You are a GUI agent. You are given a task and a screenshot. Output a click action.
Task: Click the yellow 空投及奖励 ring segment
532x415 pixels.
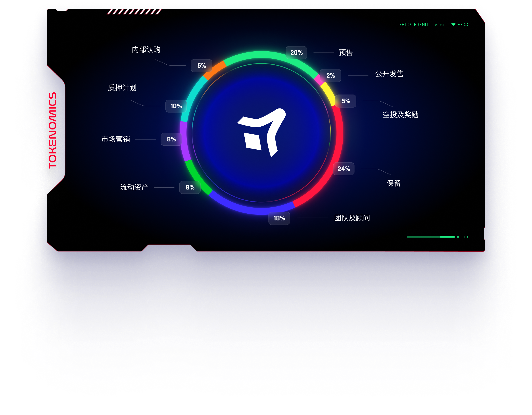tap(328, 94)
